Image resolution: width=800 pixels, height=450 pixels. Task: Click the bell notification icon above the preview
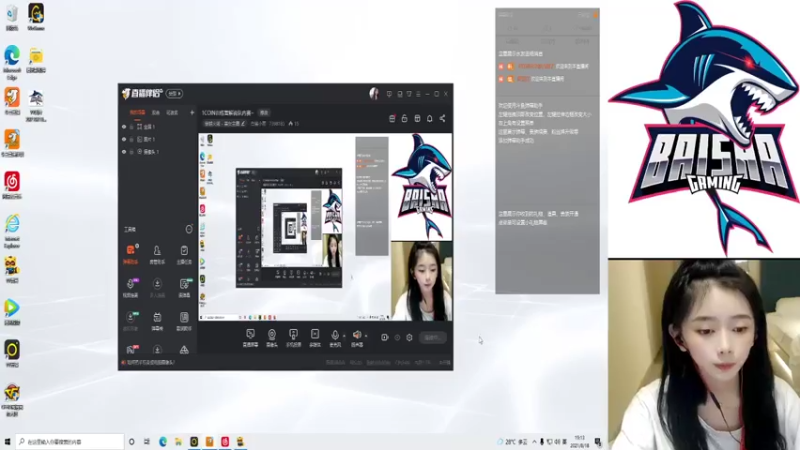[x=430, y=118]
